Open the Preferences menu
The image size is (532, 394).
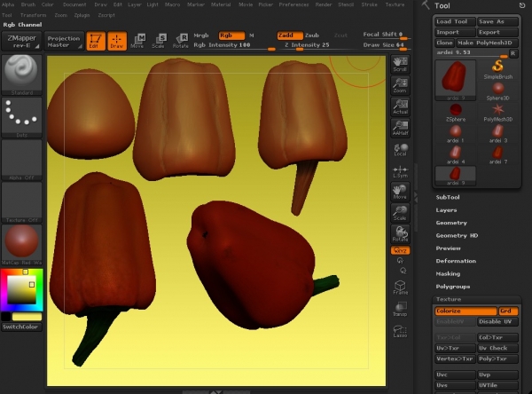coord(293,4)
